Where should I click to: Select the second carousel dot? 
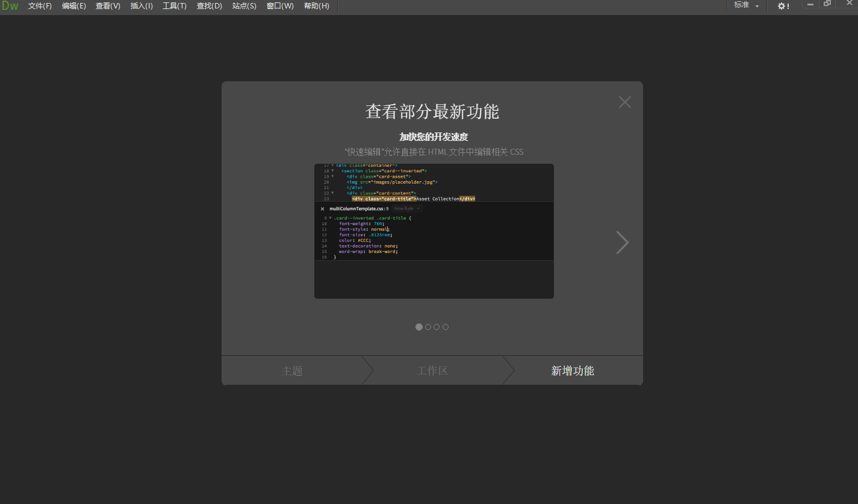pos(427,326)
